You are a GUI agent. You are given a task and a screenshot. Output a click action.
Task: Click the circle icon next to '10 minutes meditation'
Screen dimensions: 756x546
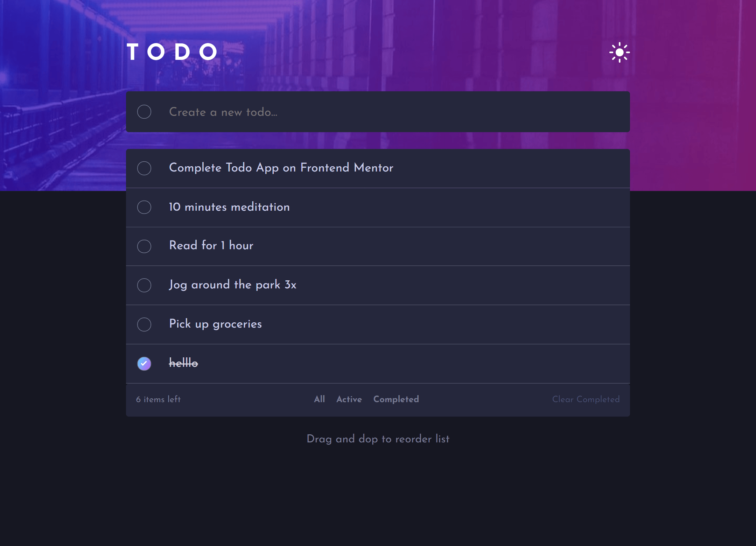pyautogui.click(x=145, y=206)
